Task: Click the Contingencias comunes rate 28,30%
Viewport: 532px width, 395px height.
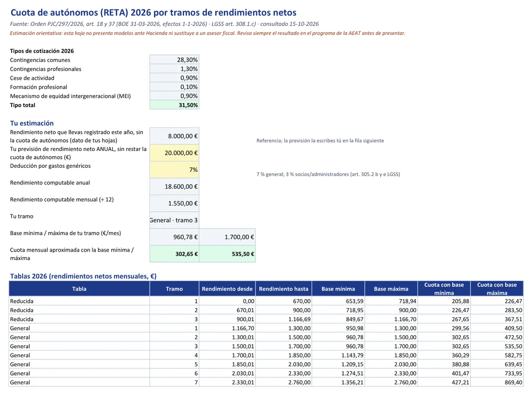Action: [174, 60]
